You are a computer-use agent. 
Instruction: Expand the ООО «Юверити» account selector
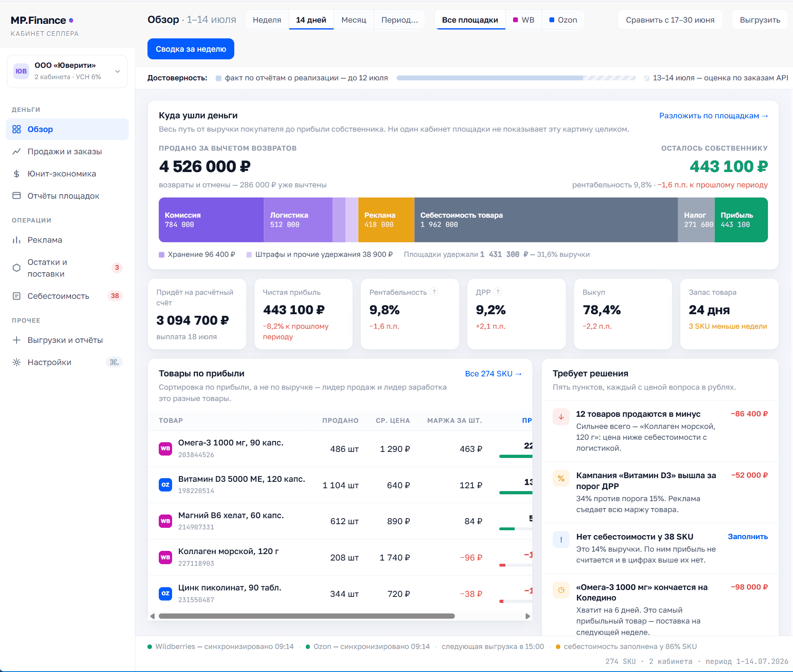pos(67,71)
